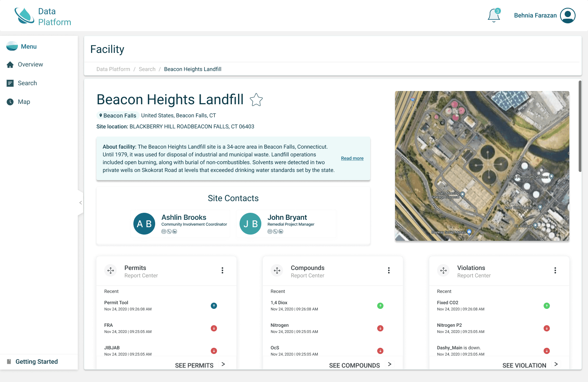Image resolution: width=588 pixels, height=382 pixels.
Task: Open SEE COMPOUNDS link
Action: [x=354, y=366]
